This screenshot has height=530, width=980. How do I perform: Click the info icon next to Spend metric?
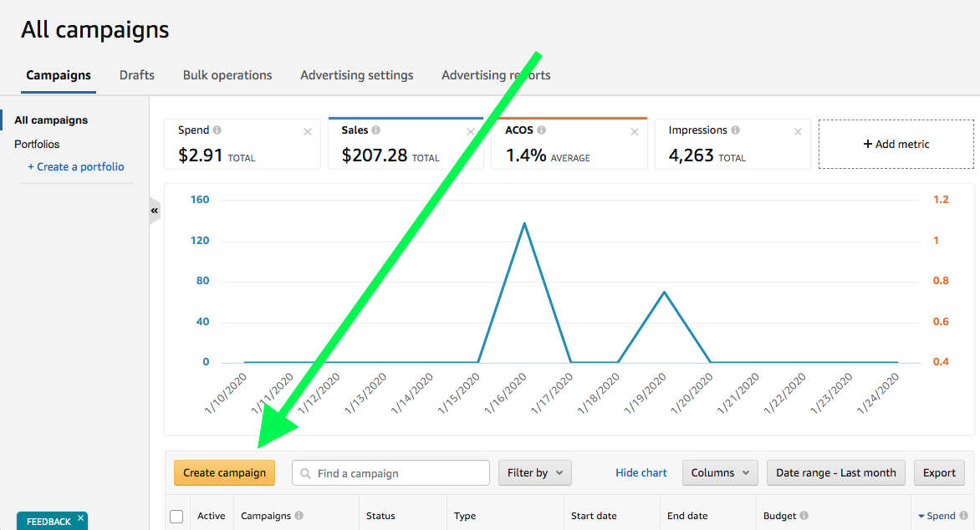point(217,130)
